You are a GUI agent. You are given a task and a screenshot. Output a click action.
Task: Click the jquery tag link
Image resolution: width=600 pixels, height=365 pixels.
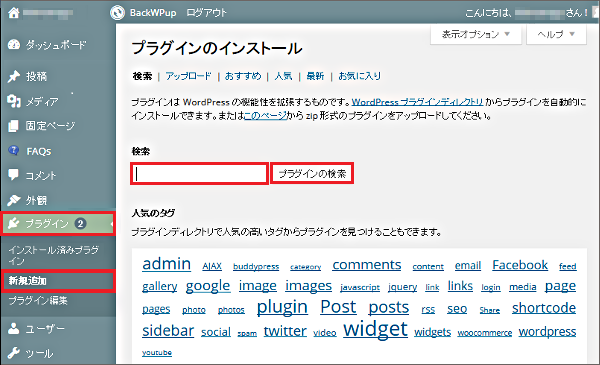pyautogui.click(x=403, y=287)
